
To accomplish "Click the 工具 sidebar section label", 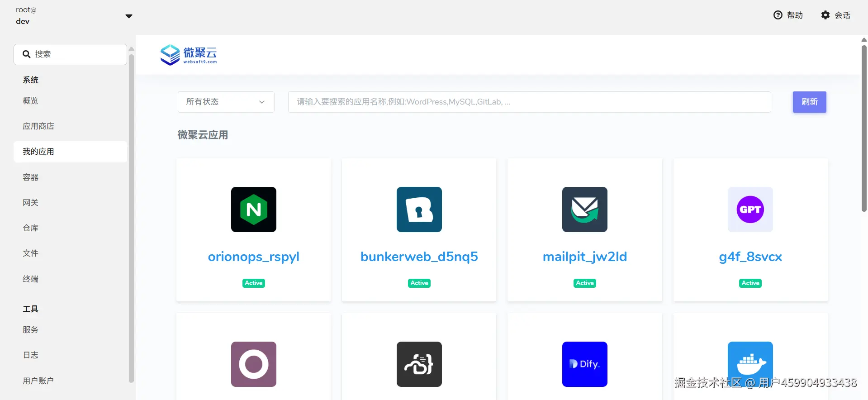I will tap(31, 309).
